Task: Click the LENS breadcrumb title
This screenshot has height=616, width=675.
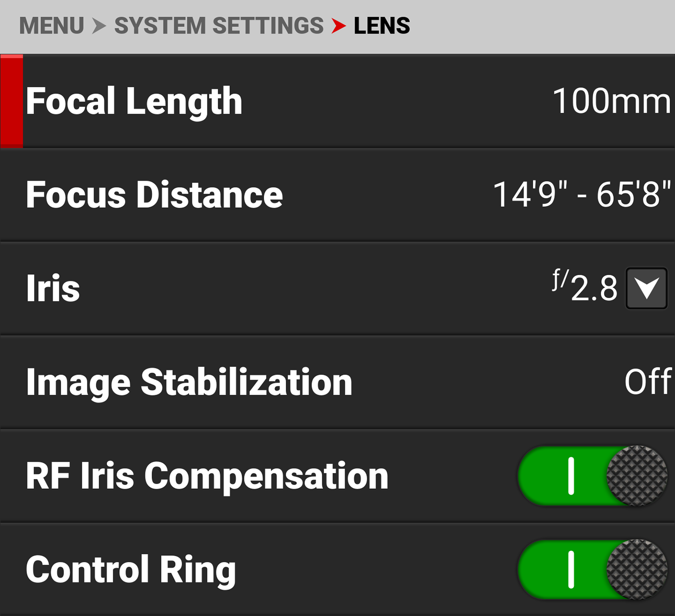Action: point(382,26)
